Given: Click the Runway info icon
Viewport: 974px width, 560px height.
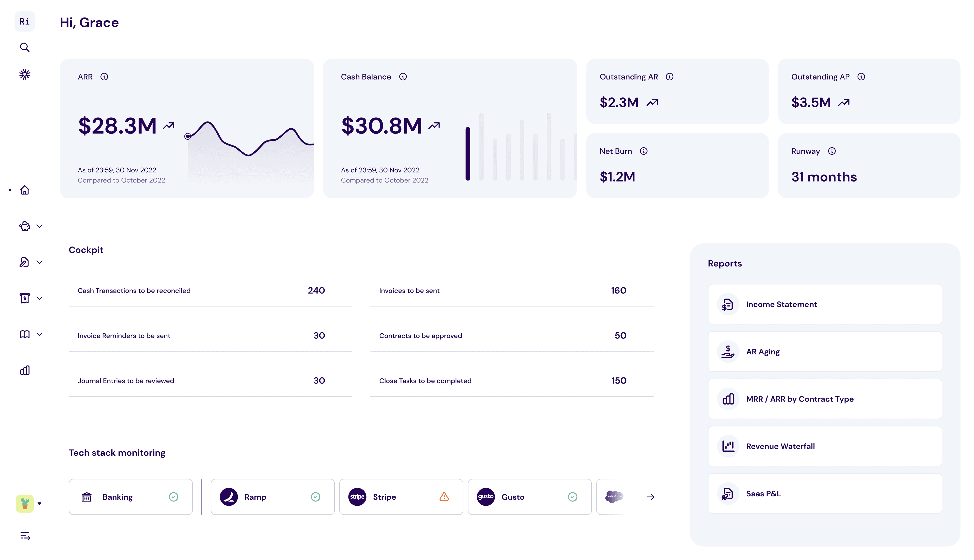Looking at the screenshot, I should (832, 151).
